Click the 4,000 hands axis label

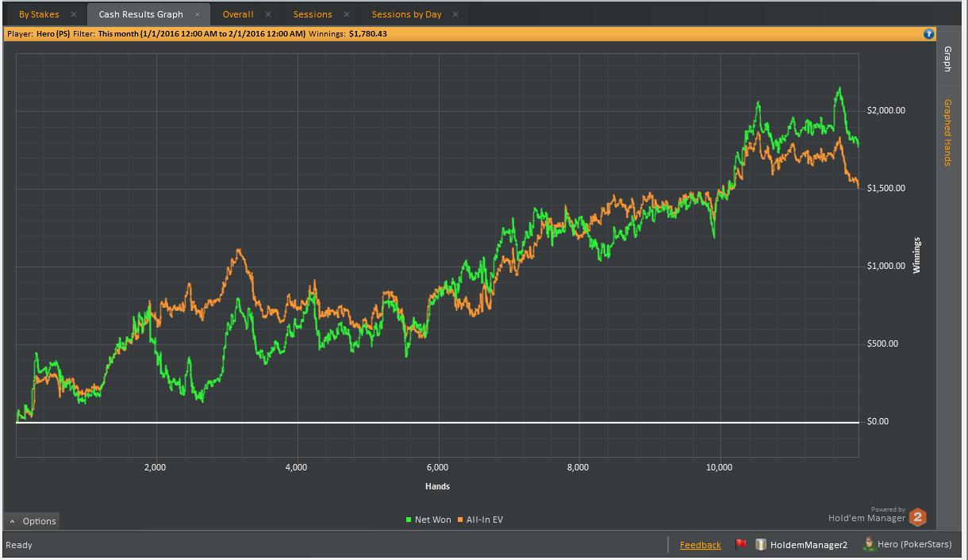click(296, 467)
